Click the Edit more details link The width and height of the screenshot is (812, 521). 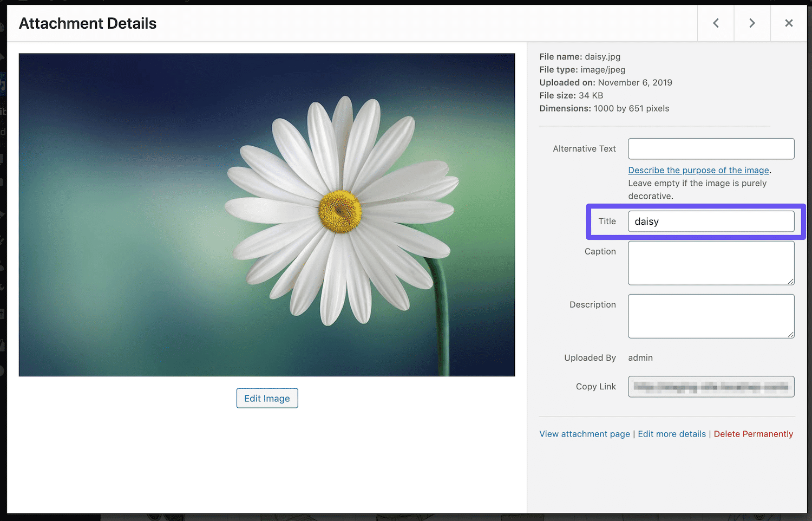(672, 434)
